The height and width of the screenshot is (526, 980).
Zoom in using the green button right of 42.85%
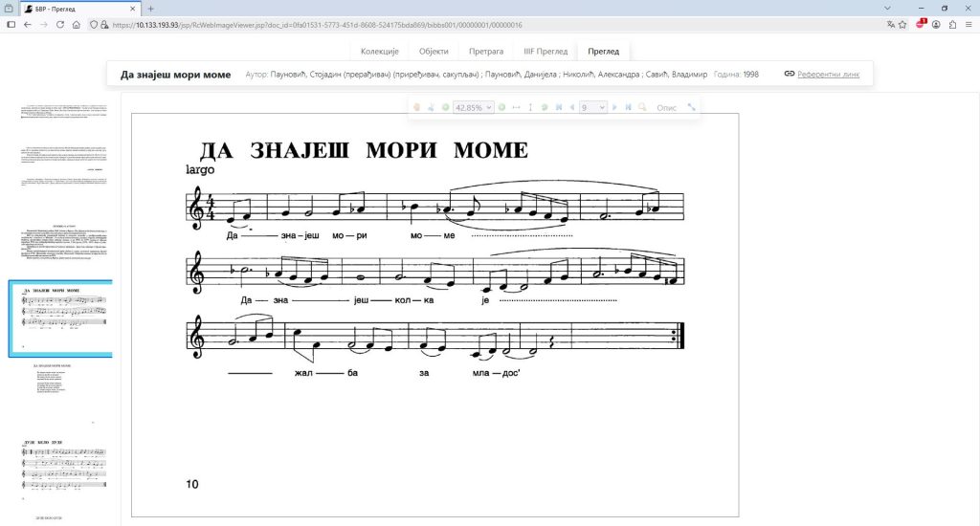[x=501, y=107]
